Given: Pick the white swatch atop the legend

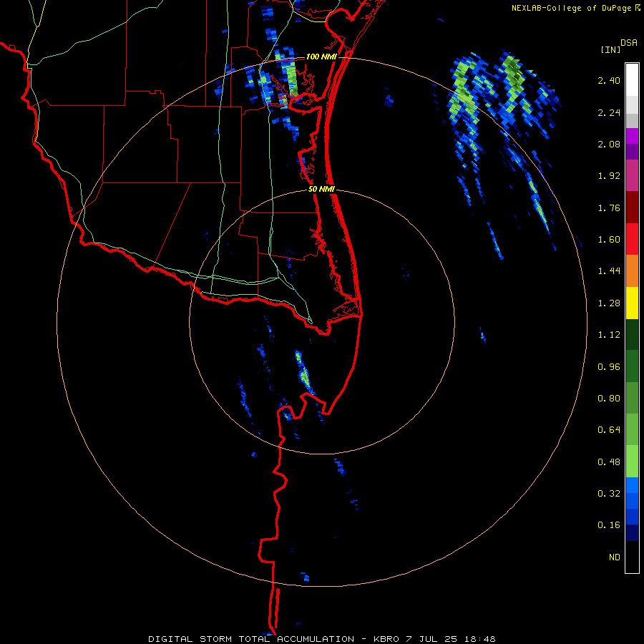Looking at the screenshot, I should tap(632, 79).
